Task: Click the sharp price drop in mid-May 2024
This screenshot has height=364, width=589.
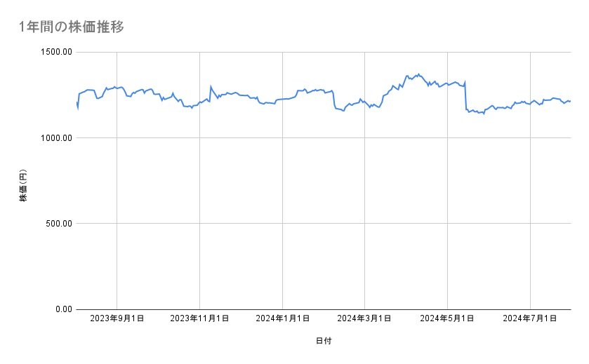Action: point(465,96)
